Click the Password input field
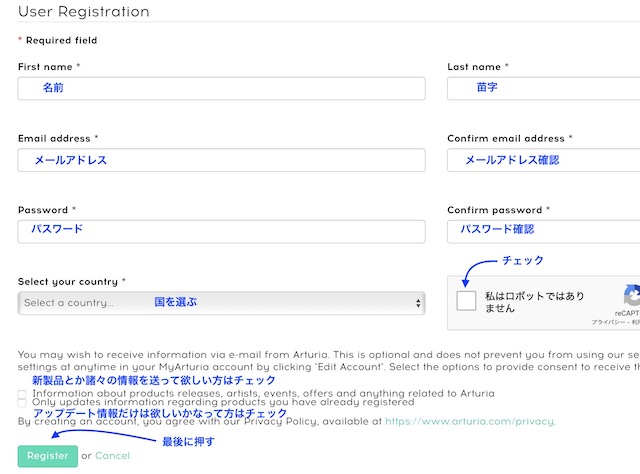 tap(221, 231)
